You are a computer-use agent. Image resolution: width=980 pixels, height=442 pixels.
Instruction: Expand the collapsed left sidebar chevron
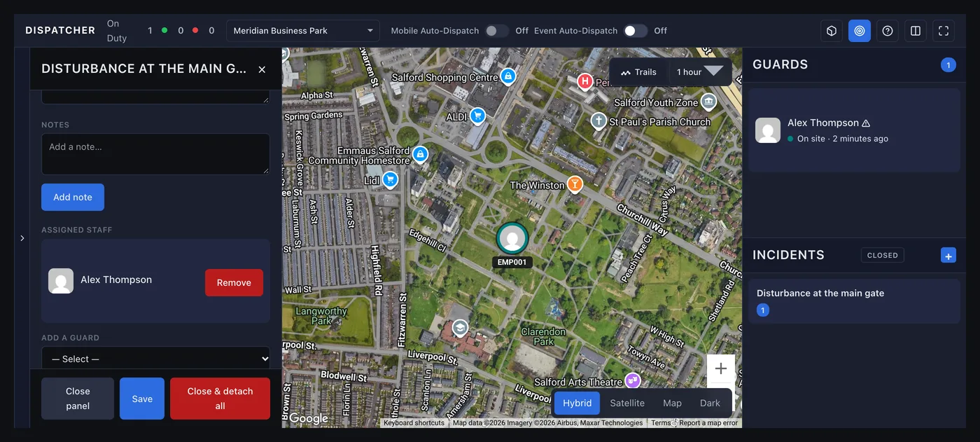point(22,238)
